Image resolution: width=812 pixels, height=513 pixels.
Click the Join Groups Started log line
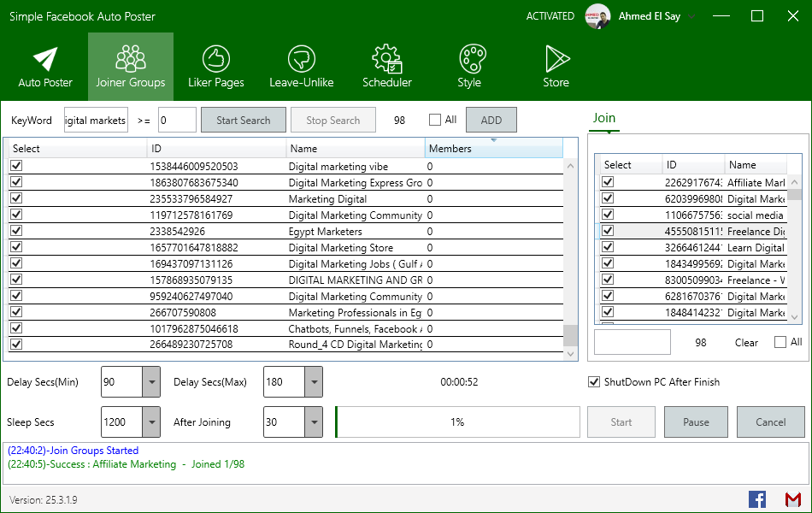(x=73, y=451)
